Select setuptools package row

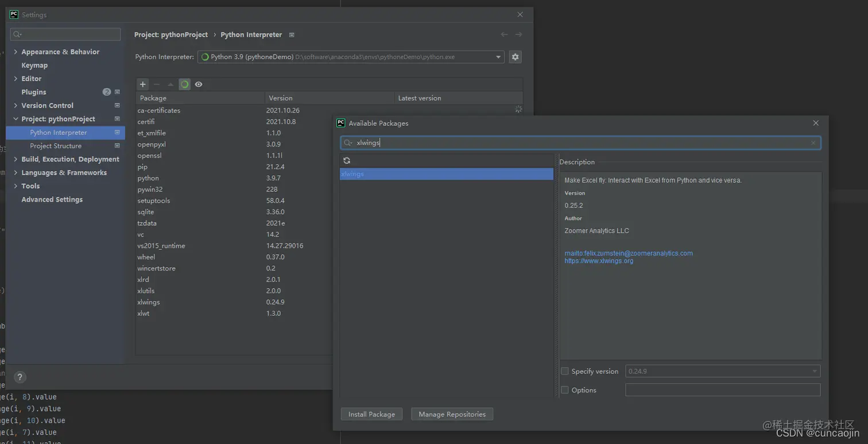tap(234, 200)
